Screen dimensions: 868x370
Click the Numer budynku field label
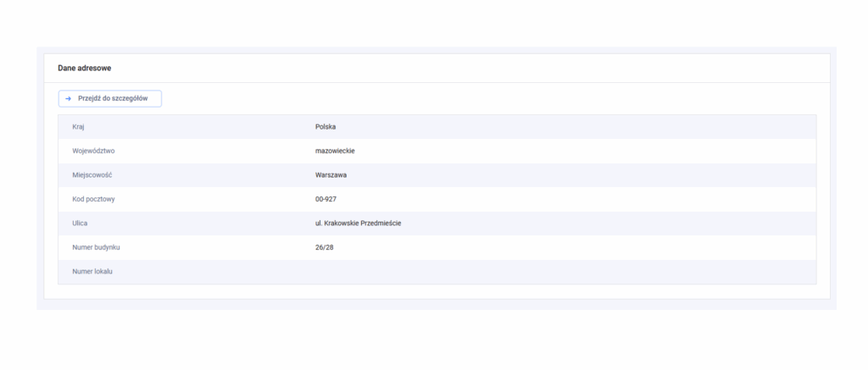click(x=96, y=247)
